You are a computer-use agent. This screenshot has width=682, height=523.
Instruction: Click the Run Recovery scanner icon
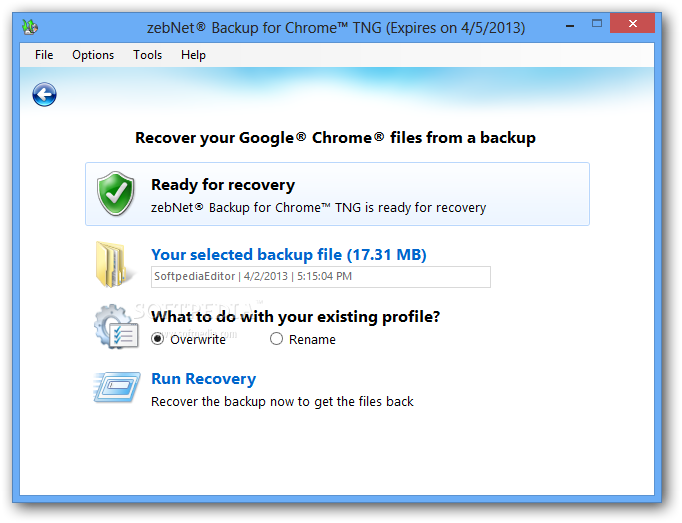tap(116, 388)
